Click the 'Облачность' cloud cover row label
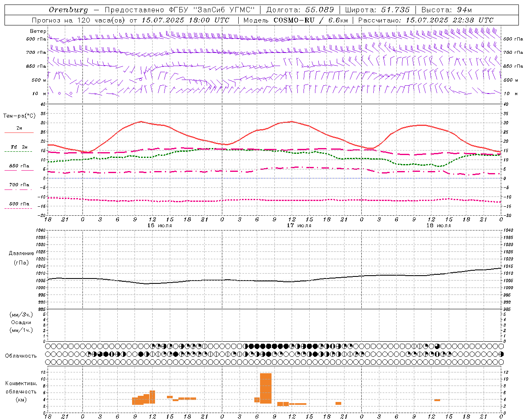525x420 pixels. point(21,356)
